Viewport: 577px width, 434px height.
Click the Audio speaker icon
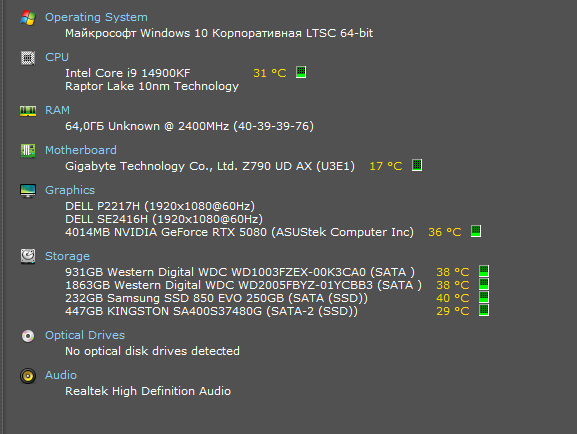[x=28, y=376]
